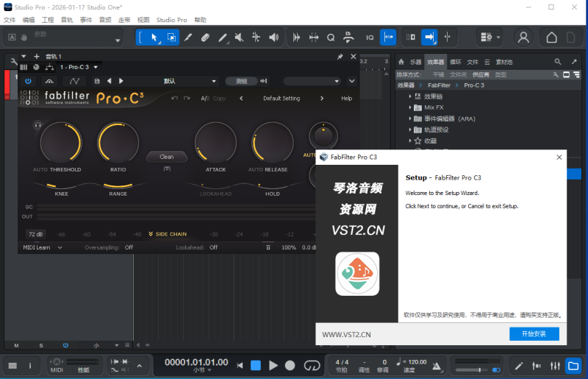The height and width of the screenshot is (379, 588).
Task: Select the Mute tool
Action: [240, 38]
